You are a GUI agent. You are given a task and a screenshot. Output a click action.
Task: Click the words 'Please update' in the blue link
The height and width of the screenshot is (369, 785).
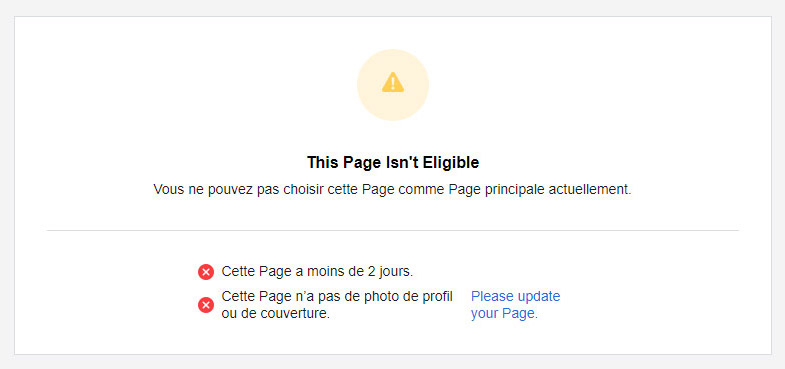(515, 296)
